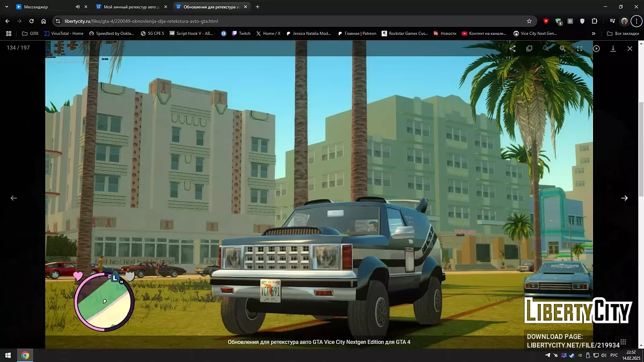Click the share icon in the gallery toolbar

pyautogui.click(x=513, y=48)
